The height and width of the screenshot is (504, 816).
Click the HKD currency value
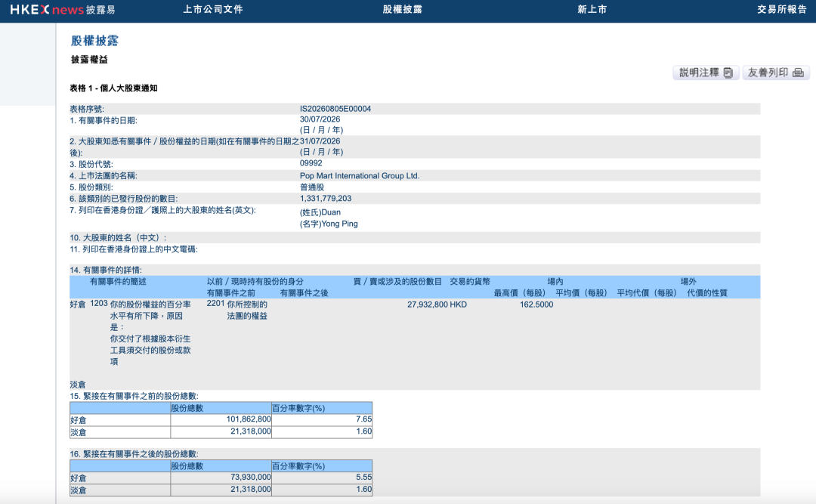point(459,305)
